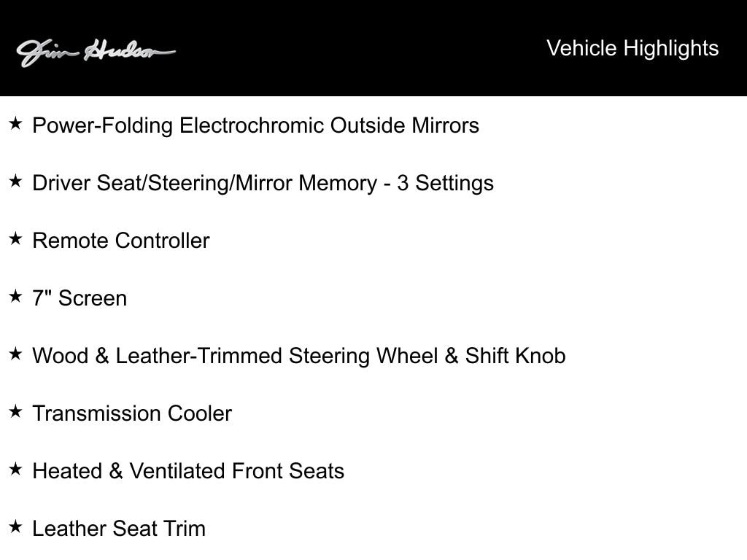Select the star next to Driver Seat memory
747x560 pixels.
(x=15, y=182)
